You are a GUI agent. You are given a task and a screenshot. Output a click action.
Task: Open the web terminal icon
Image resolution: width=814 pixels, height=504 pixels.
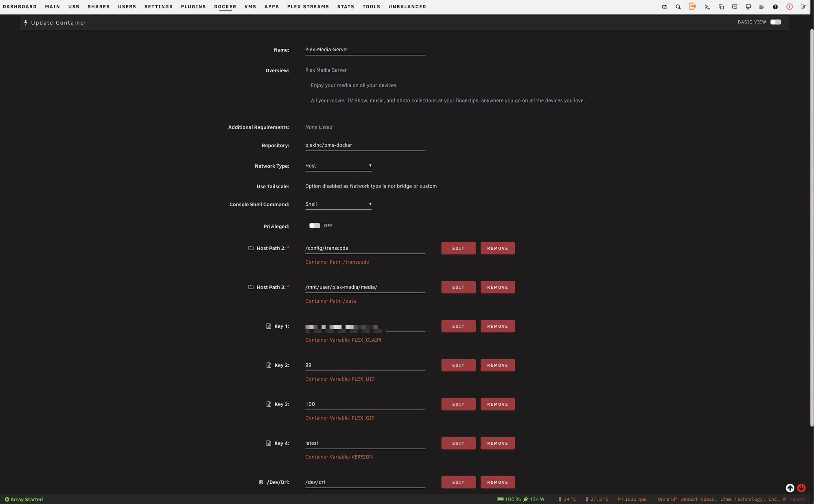click(707, 7)
